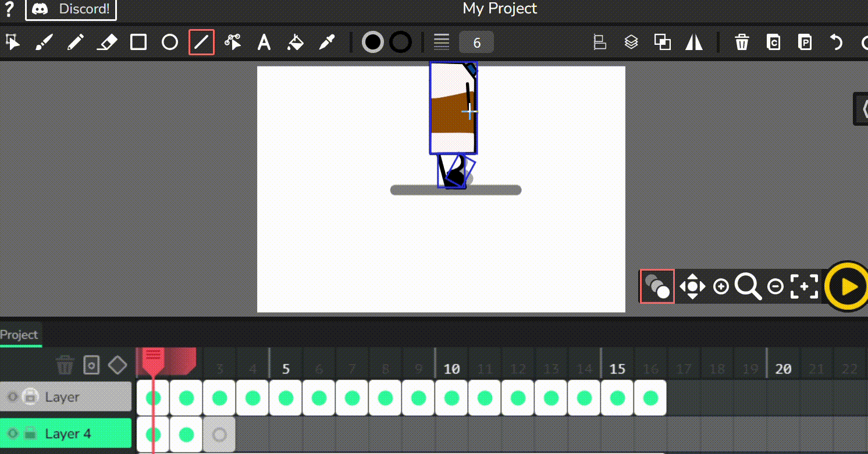Select the Text tool

click(x=264, y=42)
